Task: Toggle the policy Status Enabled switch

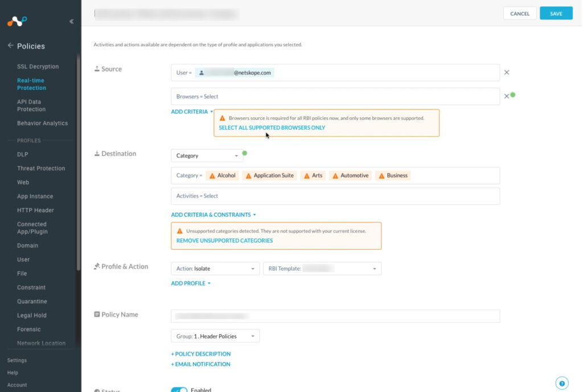Action: click(x=179, y=390)
